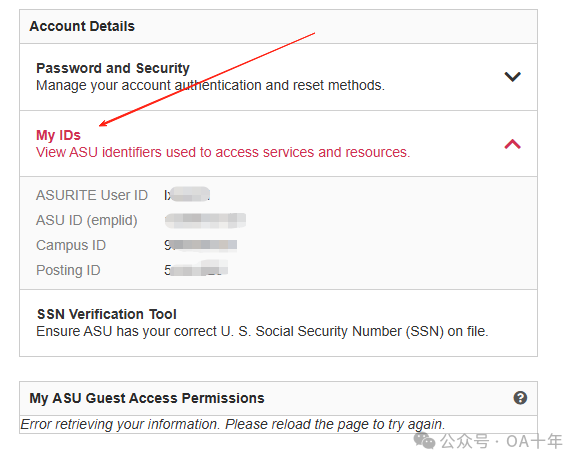Open the Password and Security heading
Viewport: 581px width, 464px height.
pyautogui.click(x=113, y=68)
